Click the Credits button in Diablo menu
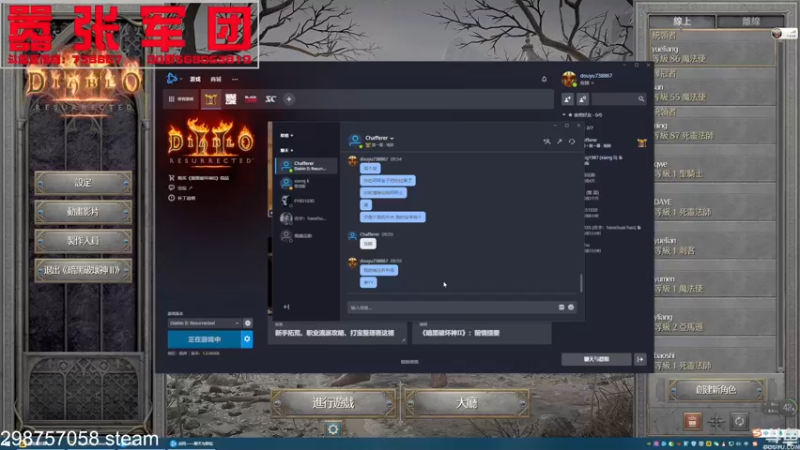Image resolution: width=800 pixels, height=450 pixels. click(83, 241)
